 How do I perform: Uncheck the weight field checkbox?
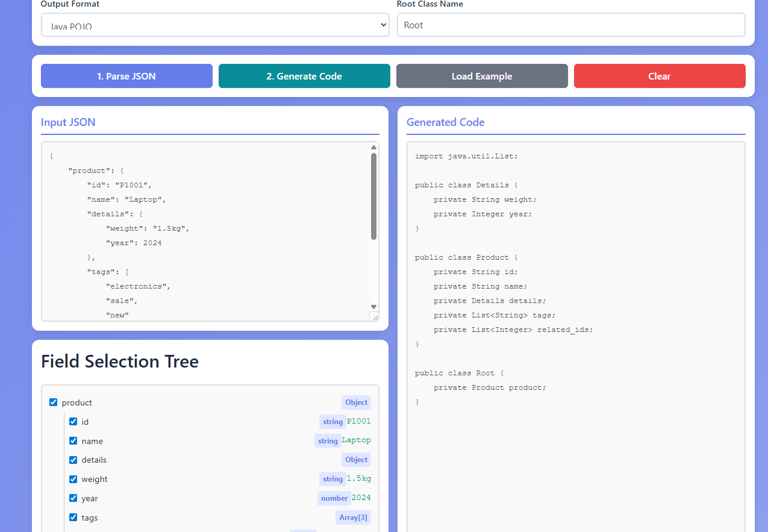pos(73,479)
